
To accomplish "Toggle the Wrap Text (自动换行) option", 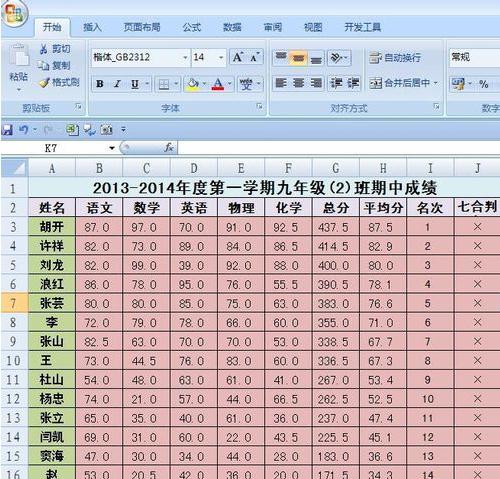I will click(x=395, y=58).
